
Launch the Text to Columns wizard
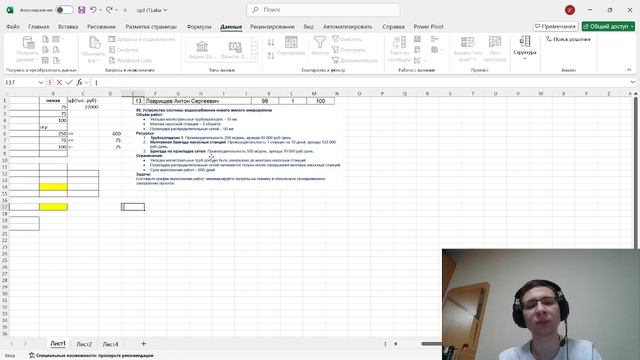coord(399,49)
